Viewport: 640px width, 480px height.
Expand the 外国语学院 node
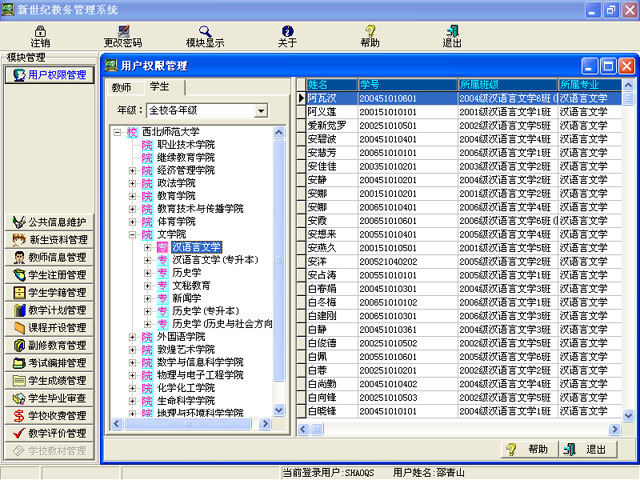132,337
